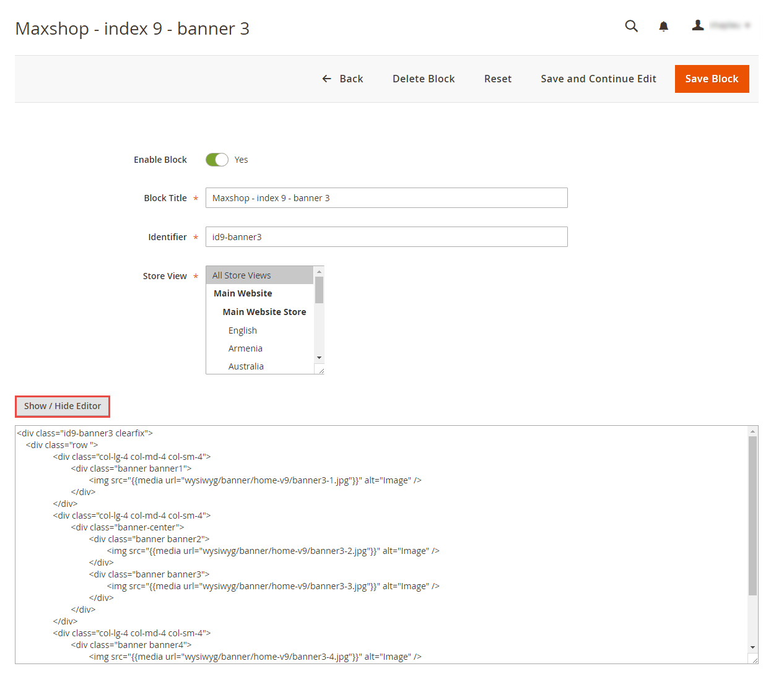Image resolution: width=771 pixels, height=700 pixels.
Task: Select Armenia store view
Action: 259,348
